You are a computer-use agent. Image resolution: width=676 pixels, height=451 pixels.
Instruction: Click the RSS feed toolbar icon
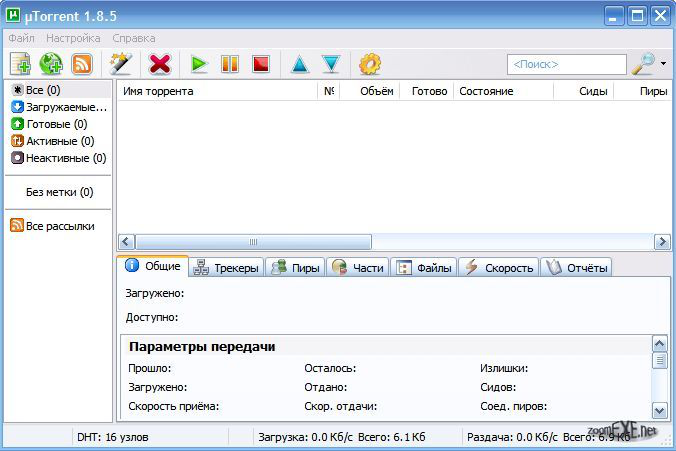(82, 64)
